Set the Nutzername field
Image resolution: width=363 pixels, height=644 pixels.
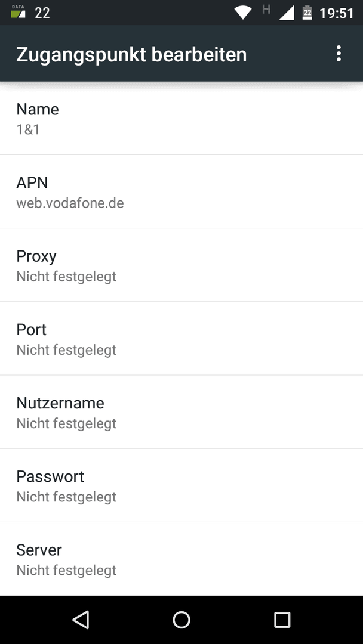[x=181, y=413]
